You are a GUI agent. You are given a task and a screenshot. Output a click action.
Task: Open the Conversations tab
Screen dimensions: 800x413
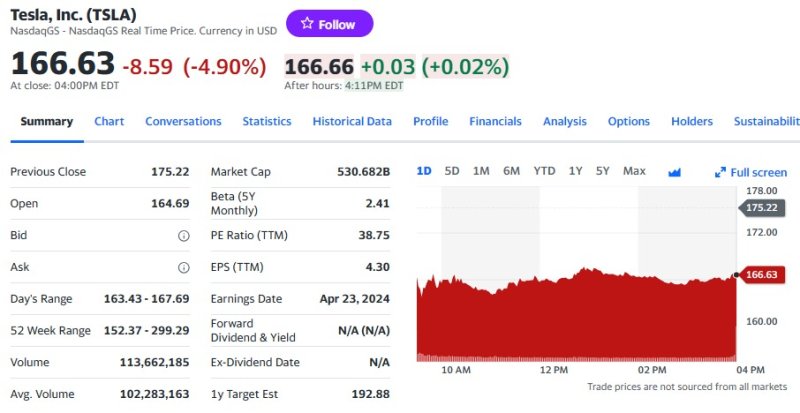[x=183, y=122]
